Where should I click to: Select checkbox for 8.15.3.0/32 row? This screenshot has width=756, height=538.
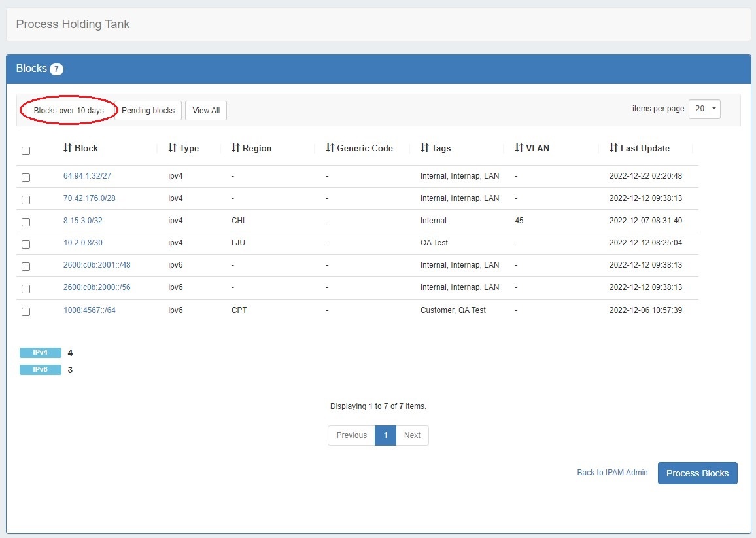tap(26, 222)
